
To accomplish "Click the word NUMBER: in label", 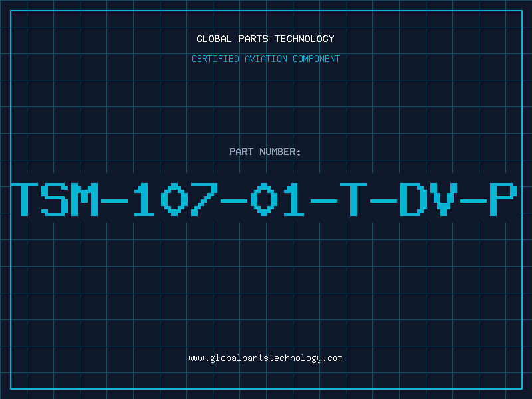I will point(280,152).
